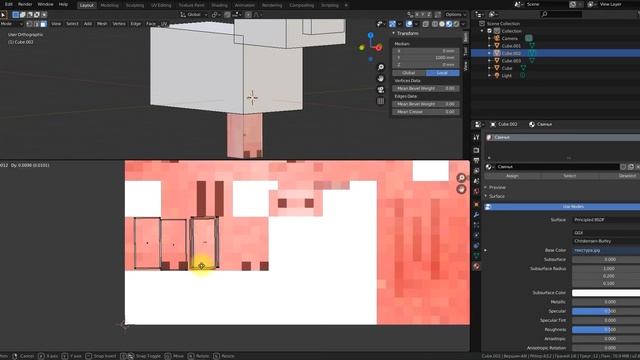The width and height of the screenshot is (640, 360).
Task: Select Cube.001 in the outliner
Action: (511, 46)
